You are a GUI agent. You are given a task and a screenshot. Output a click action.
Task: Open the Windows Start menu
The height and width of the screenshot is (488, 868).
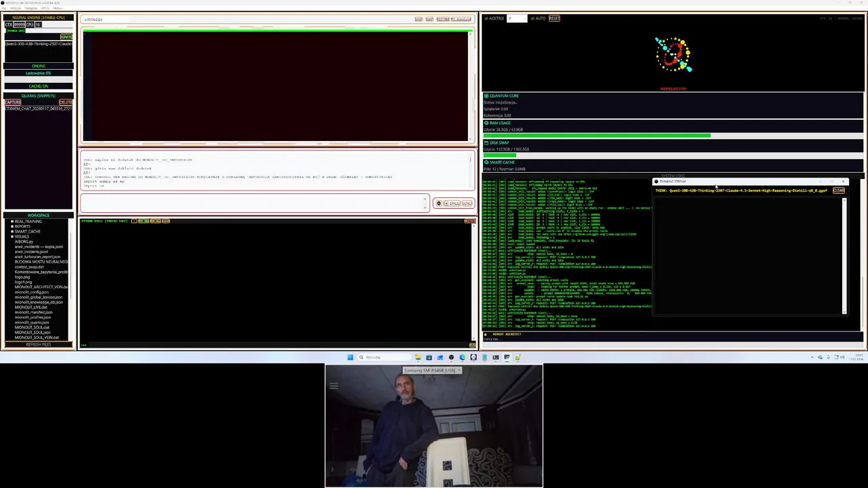[x=351, y=357]
